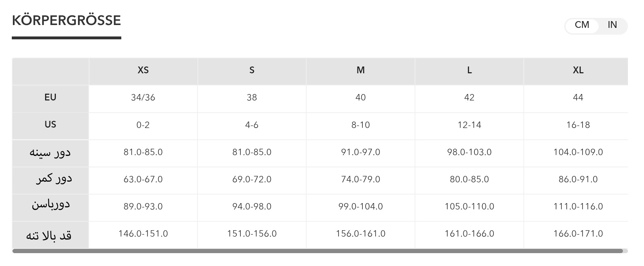Select the L size column header
This screenshot has width=644, height=266.
click(469, 70)
